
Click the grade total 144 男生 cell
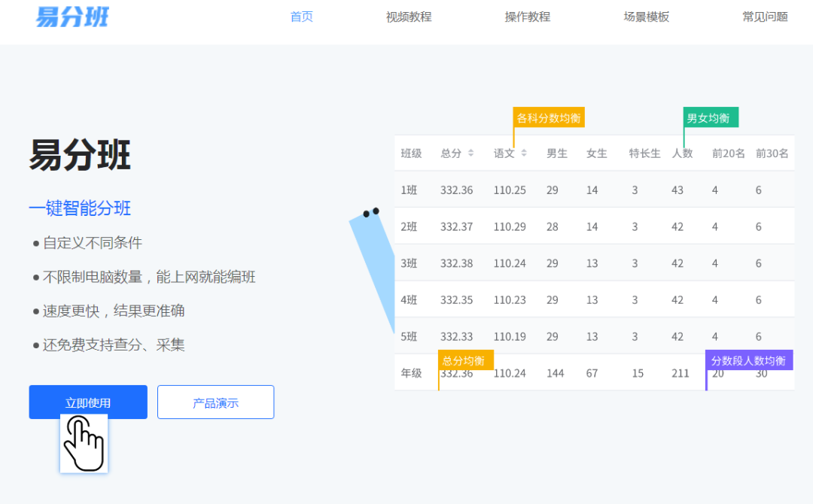(556, 373)
